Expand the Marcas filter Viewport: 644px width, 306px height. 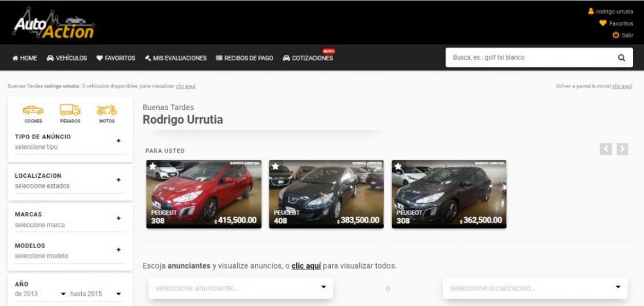pos(118,218)
